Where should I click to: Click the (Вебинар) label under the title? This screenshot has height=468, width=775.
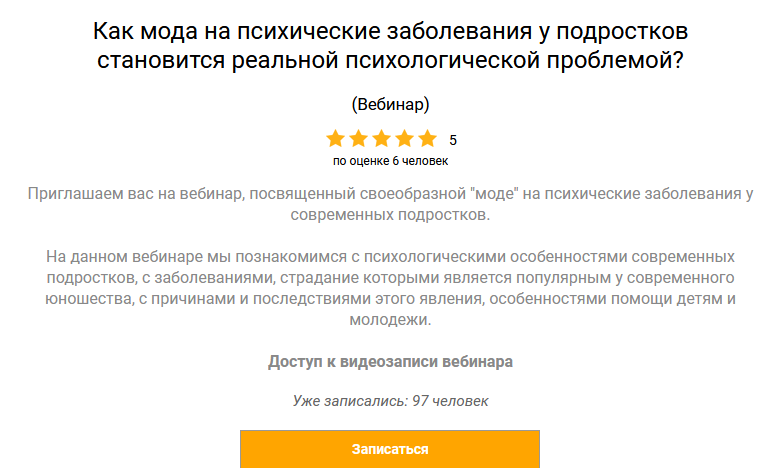[x=390, y=104]
